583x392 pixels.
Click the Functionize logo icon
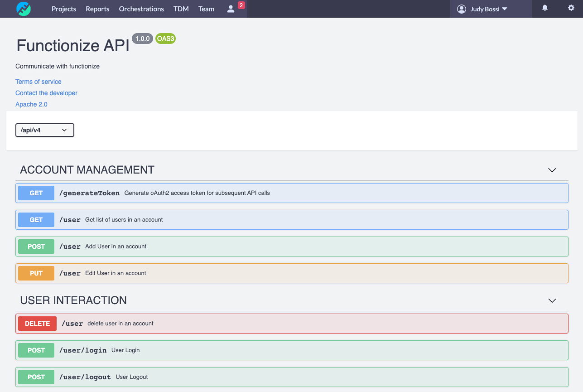(23, 9)
